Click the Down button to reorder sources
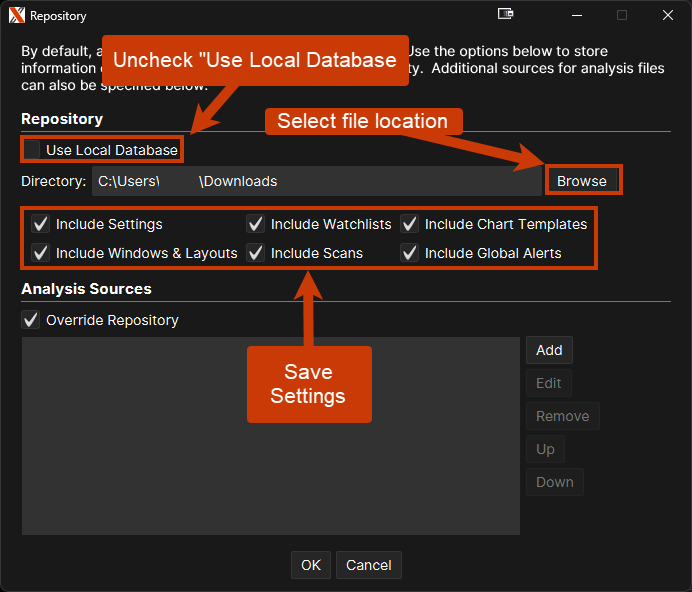 (x=554, y=482)
